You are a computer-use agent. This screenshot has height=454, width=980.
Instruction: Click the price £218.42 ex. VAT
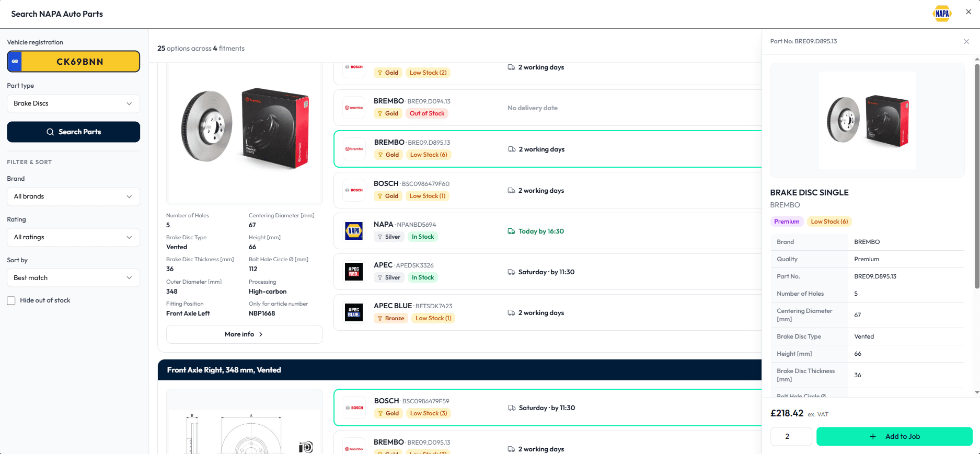[x=799, y=413]
